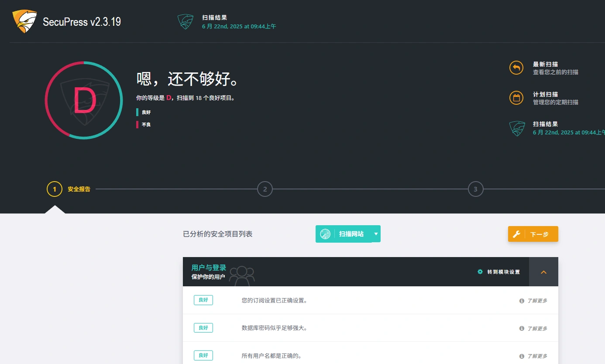
Task: Select step 3 in the progress bar
Action: point(476,189)
